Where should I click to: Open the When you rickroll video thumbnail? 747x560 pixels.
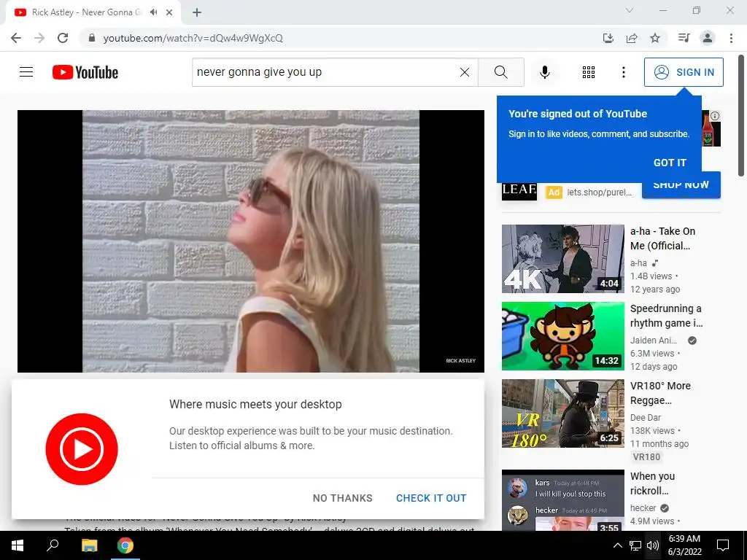(x=562, y=500)
